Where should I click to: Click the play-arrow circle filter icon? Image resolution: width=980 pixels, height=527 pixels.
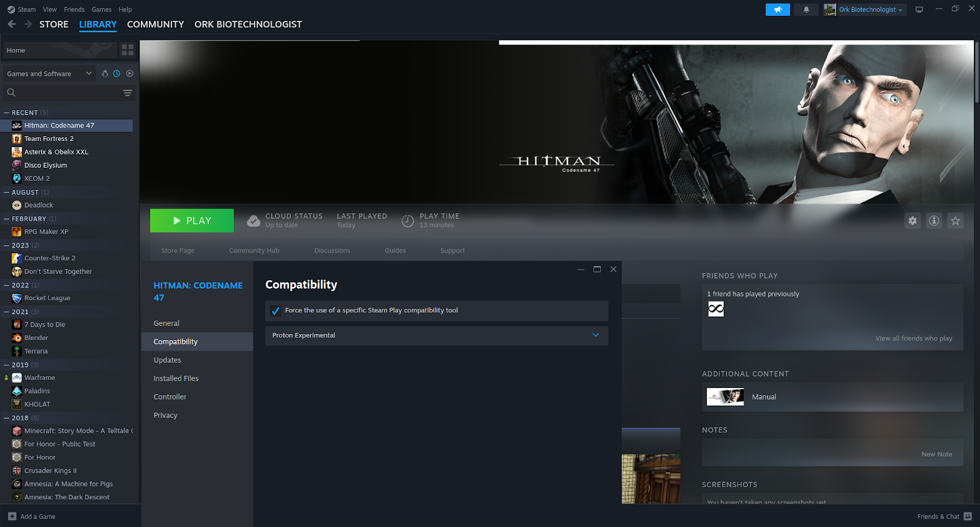click(x=129, y=74)
